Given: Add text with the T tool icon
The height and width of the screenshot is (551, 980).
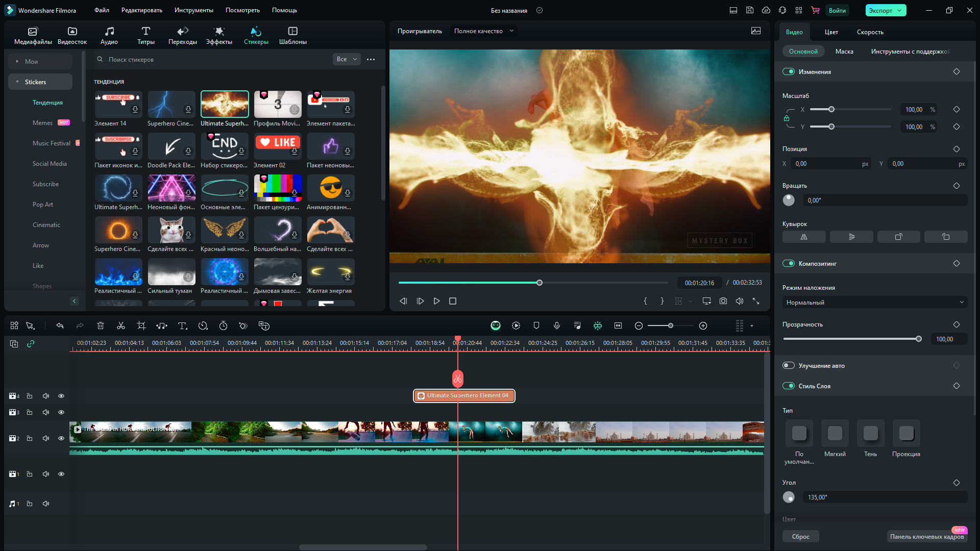Looking at the screenshot, I should [x=182, y=325].
